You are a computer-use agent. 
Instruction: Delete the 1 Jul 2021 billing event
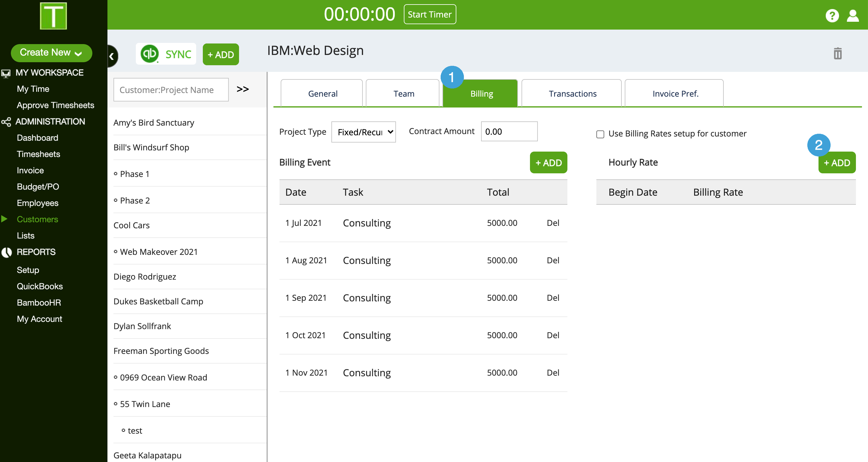pyautogui.click(x=553, y=223)
